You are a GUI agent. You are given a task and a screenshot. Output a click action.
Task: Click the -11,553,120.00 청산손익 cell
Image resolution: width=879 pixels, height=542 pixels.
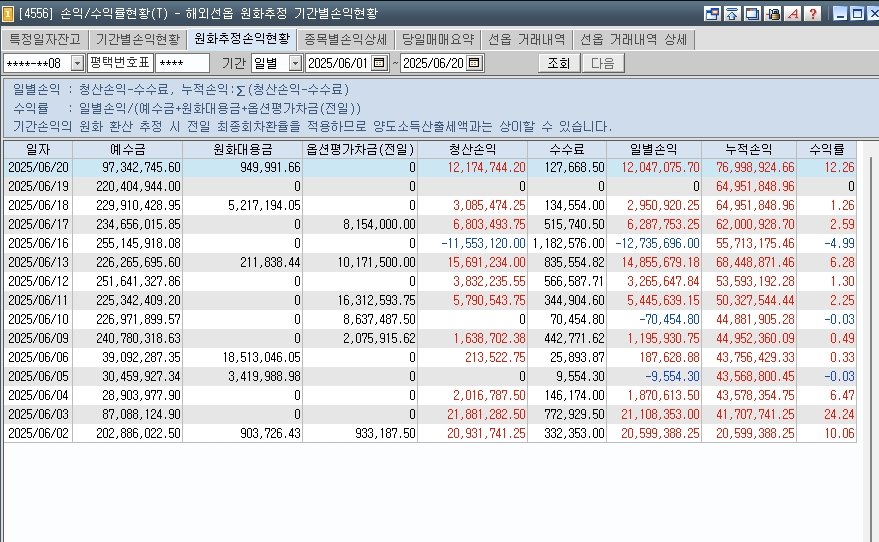click(x=473, y=244)
